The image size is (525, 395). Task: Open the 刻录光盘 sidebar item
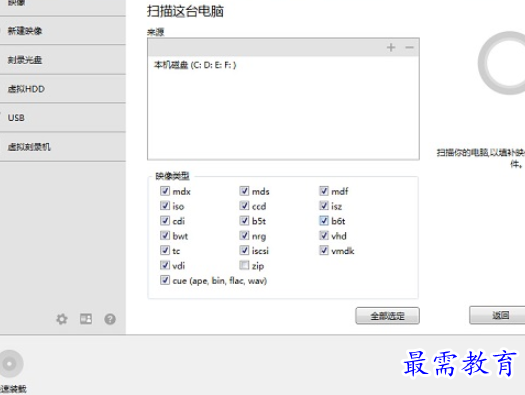point(63,60)
